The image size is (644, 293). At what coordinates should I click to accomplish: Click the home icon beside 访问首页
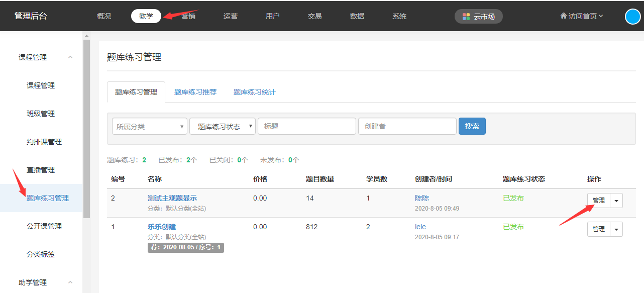(563, 16)
